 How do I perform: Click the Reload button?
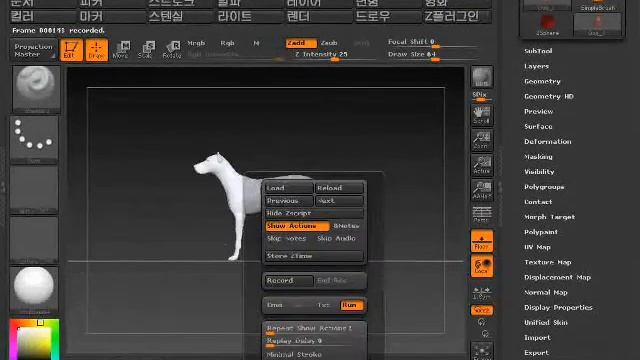click(339, 188)
